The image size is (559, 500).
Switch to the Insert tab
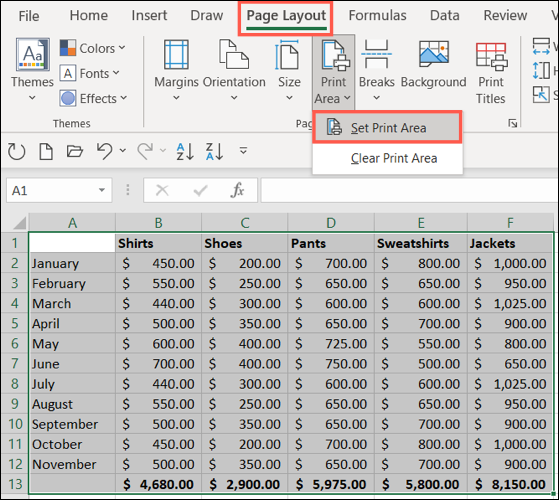[x=149, y=15]
